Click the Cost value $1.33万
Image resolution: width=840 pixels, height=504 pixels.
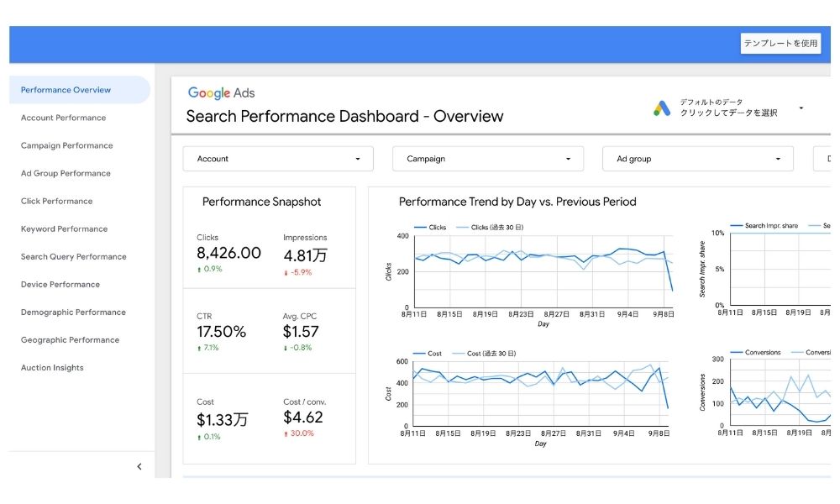point(223,420)
